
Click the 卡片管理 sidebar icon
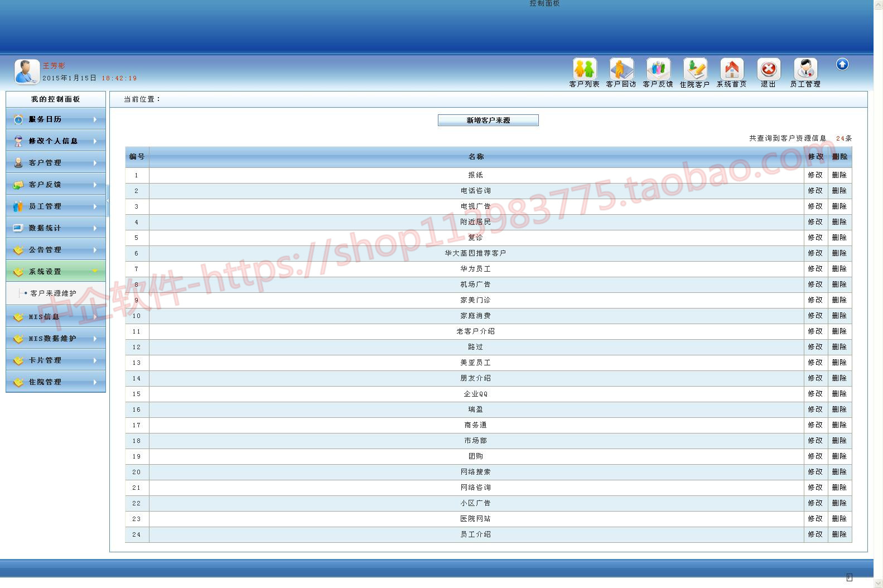pyautogui.click(x=18, y=360)
